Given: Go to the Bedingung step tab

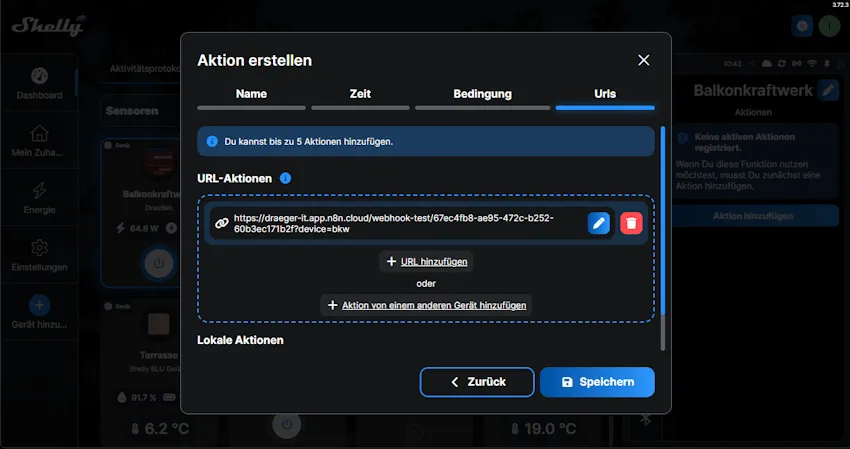Looking at the screenshot, I should (x=482, y=98).
